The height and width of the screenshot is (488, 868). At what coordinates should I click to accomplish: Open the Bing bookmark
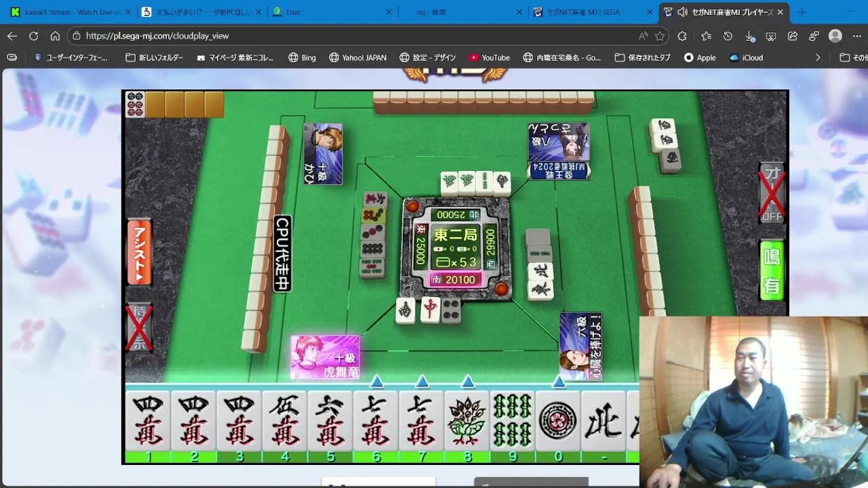(x=302, y=58)
